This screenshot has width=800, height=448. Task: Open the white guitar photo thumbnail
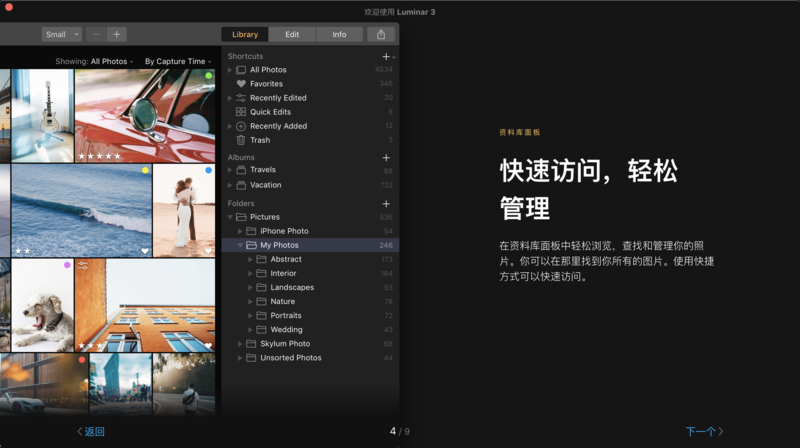click(x=43, y=116)
